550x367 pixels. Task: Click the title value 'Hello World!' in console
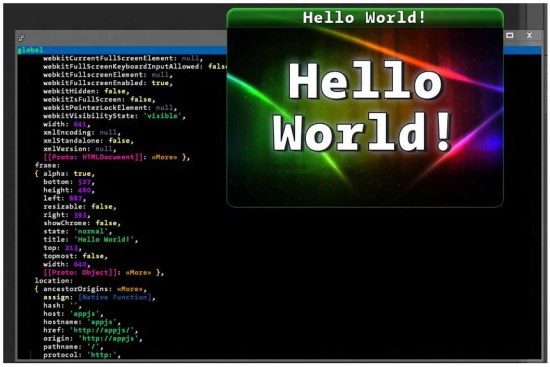(104, 240)
